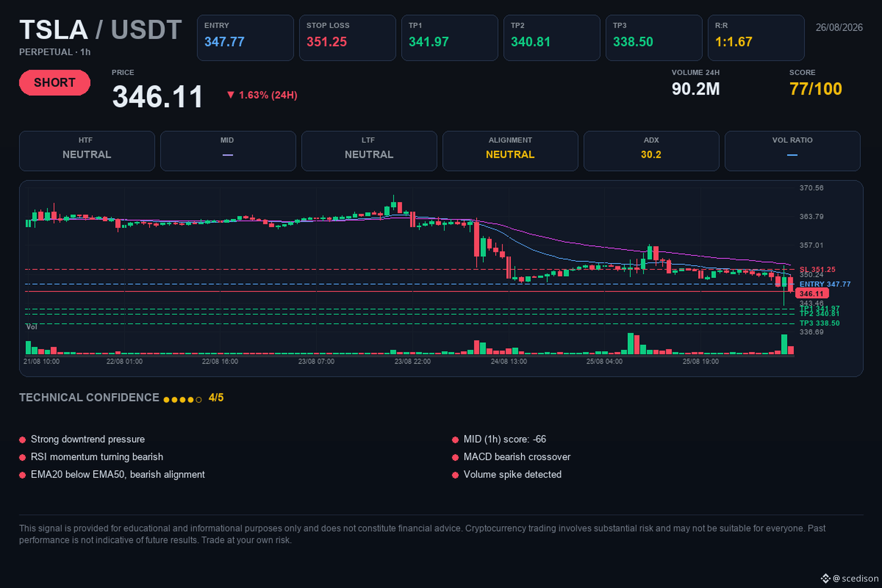Select the TP3 338.50 chart label

pos(820,323)
